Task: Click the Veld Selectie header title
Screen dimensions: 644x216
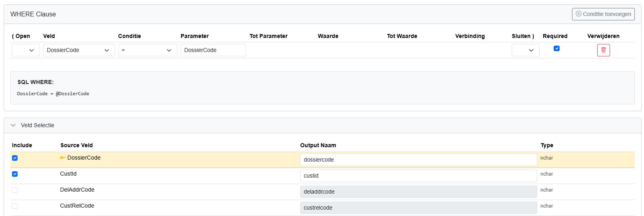Action: pyautogui.click(x=38, y=125)
